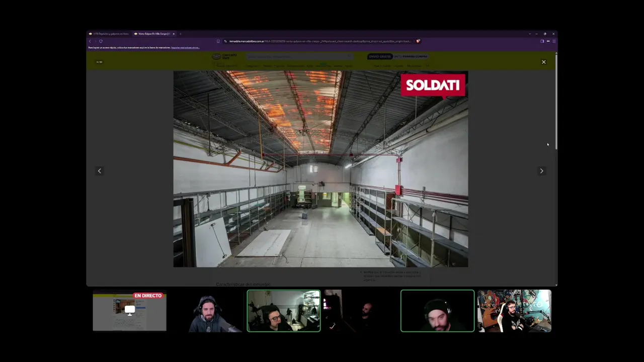Go forward in the browser
This screenshot has width=644, height=362.
pos(95,41)
